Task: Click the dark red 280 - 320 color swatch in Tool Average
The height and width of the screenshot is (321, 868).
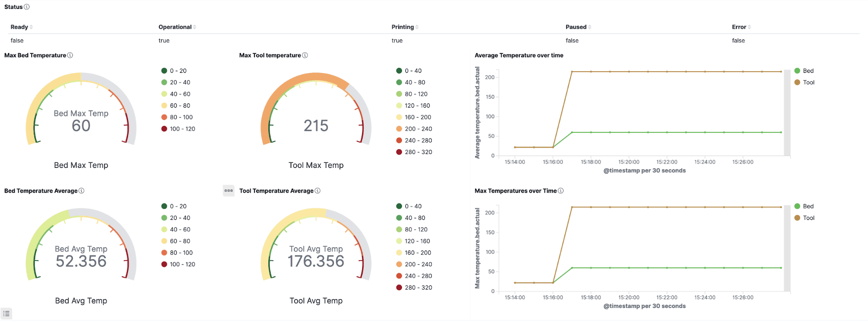Action: [x=399, y=288]
